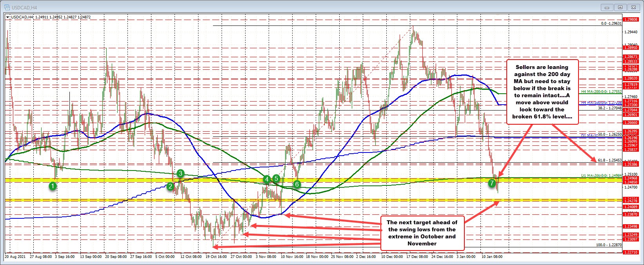644x265 pixels.
Task: Click the 17 Dec 08:00 time axis label
Action: [x=417, y=257]
